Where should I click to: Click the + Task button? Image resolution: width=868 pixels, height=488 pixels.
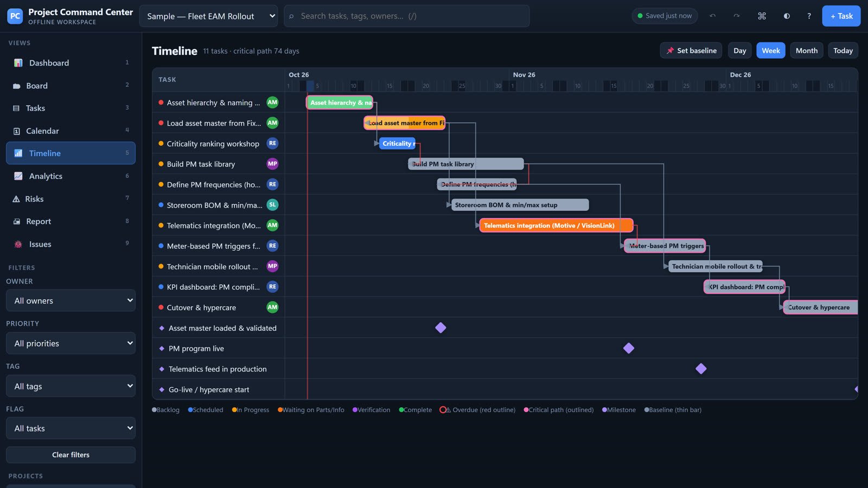coord(841,16)
